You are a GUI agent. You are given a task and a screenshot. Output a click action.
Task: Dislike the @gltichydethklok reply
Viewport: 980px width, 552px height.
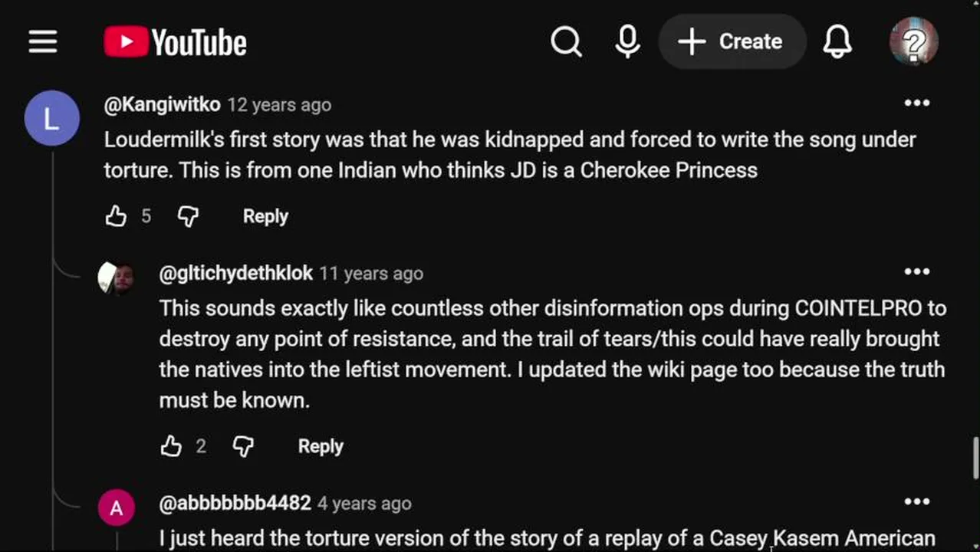243,446
